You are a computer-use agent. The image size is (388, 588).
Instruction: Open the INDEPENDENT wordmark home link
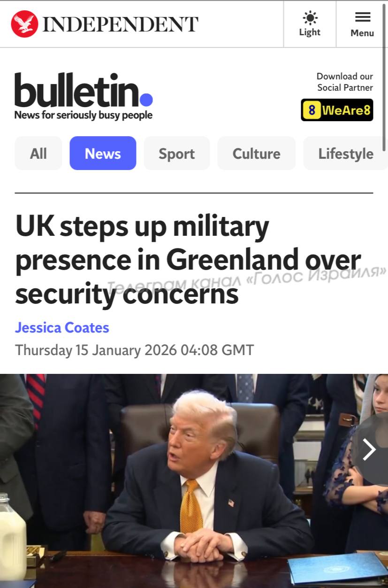[x=121, y=24]
